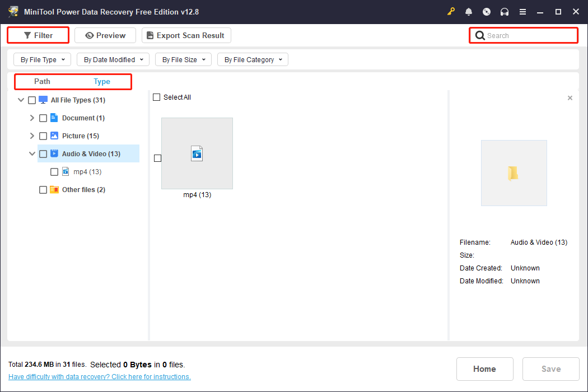The image size is (588, 392).
Task: Click the Filter funnel button
Action: tap(38, 35)
